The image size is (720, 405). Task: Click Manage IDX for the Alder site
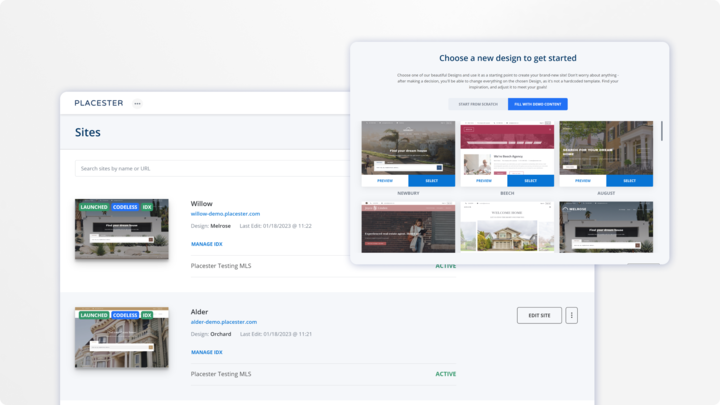[x=206, y=352]
